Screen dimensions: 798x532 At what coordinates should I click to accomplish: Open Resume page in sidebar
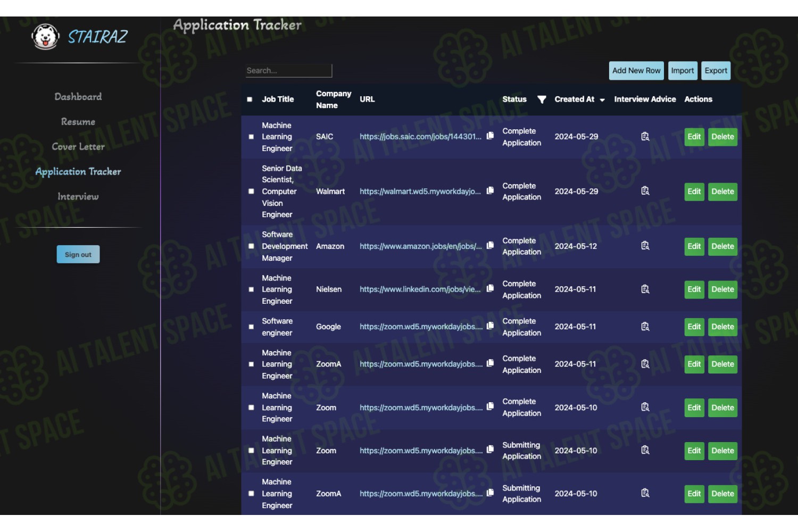click(78, 122)
